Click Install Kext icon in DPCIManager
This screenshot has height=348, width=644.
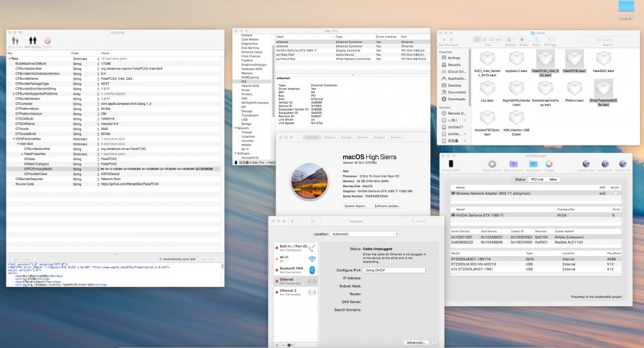click(x=533, y=164)
